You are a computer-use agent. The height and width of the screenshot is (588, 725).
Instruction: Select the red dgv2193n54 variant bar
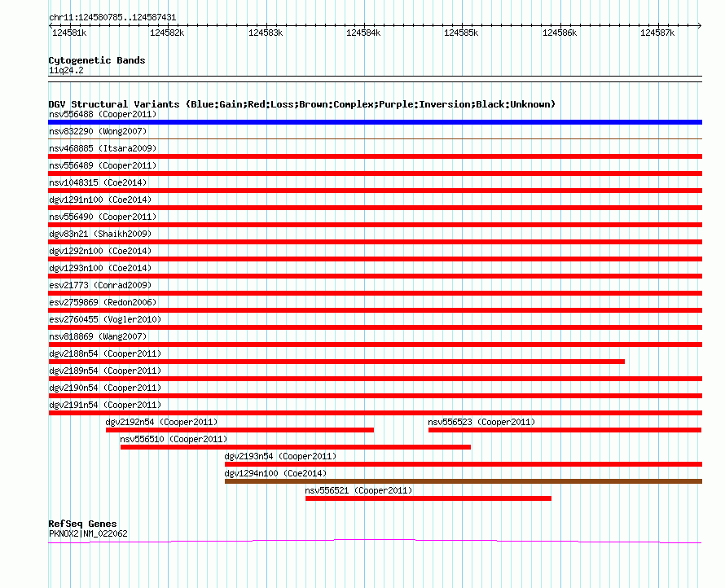click(464, 464)
